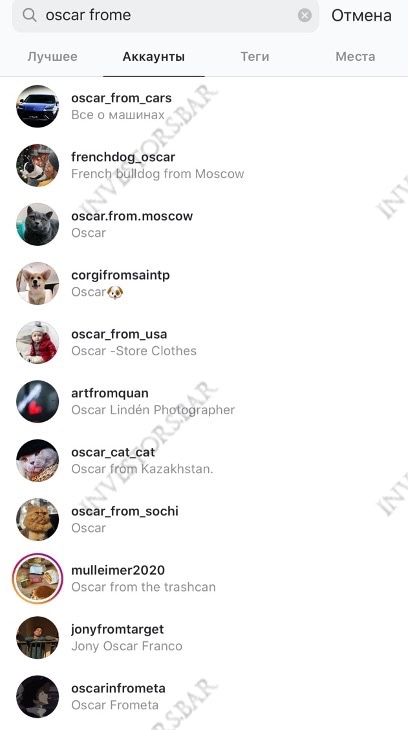The image size is (408, 730).
Task: Tap the fluffy orange cat avatar of oscar_from_sochi
Action: pos(38,519)
